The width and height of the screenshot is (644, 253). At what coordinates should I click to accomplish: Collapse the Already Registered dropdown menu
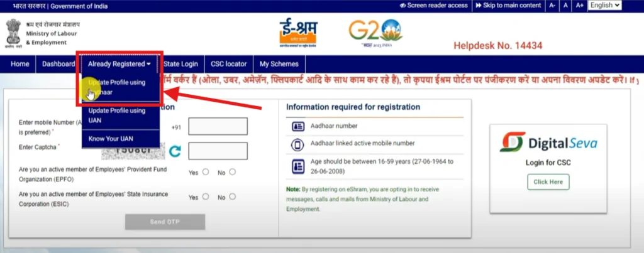(x=119, y=64)
